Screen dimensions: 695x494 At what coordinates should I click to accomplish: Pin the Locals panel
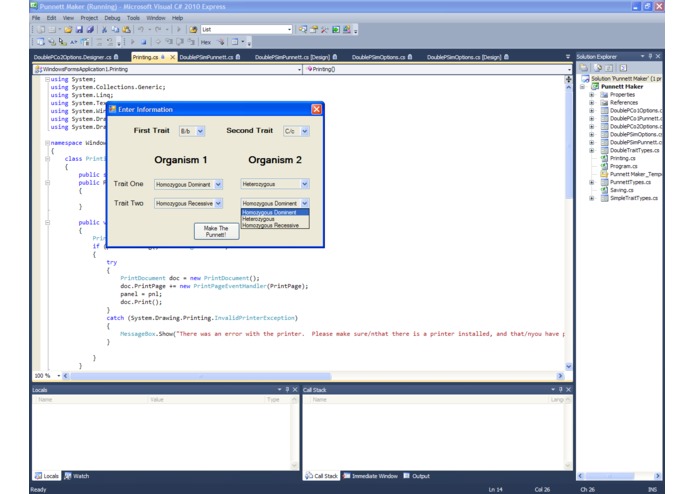point(287,389)
